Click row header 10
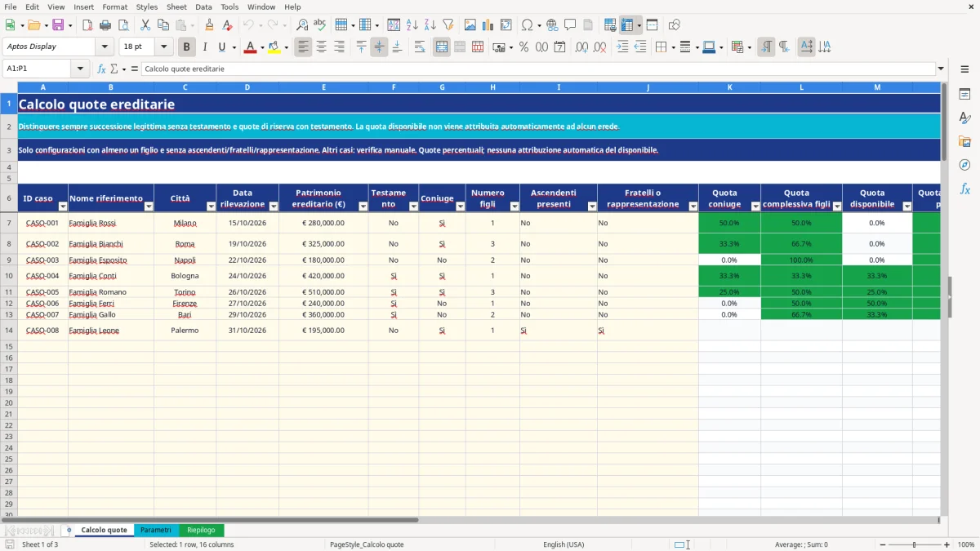 click(x=8, y=276)
